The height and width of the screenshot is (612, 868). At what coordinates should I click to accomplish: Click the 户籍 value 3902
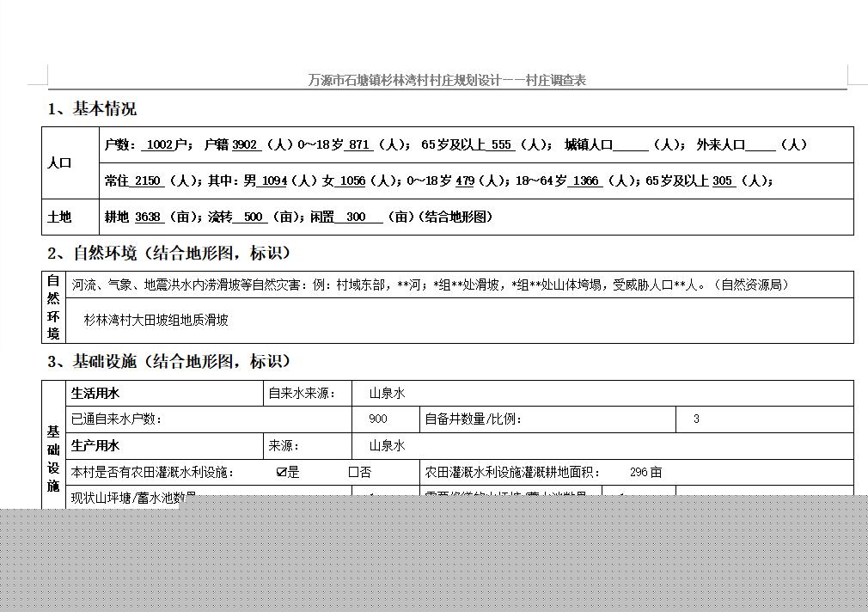point(245,145)
